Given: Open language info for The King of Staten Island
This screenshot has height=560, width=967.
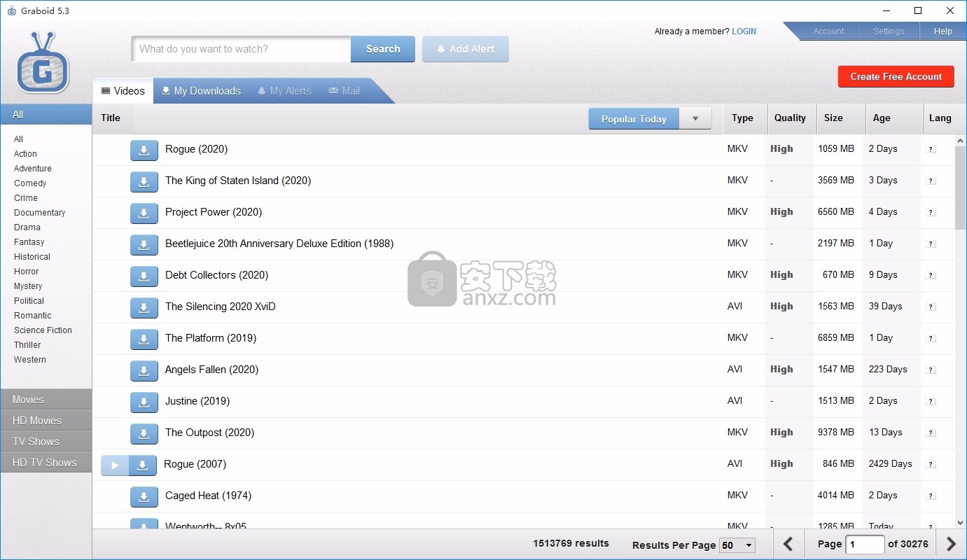Looking at the screenshot, I should coord(931,181).
